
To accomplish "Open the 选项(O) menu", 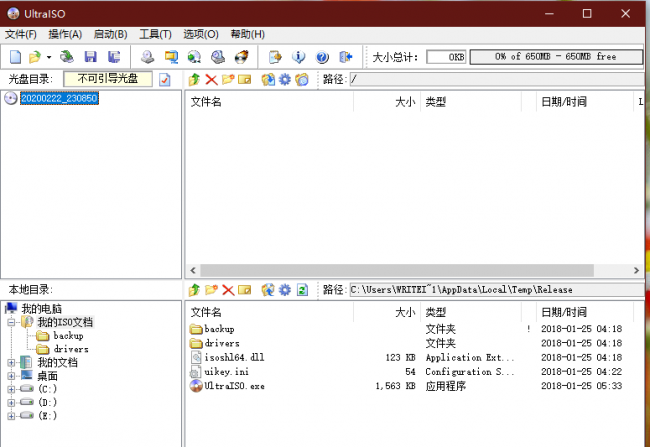I will coord(201,34).
